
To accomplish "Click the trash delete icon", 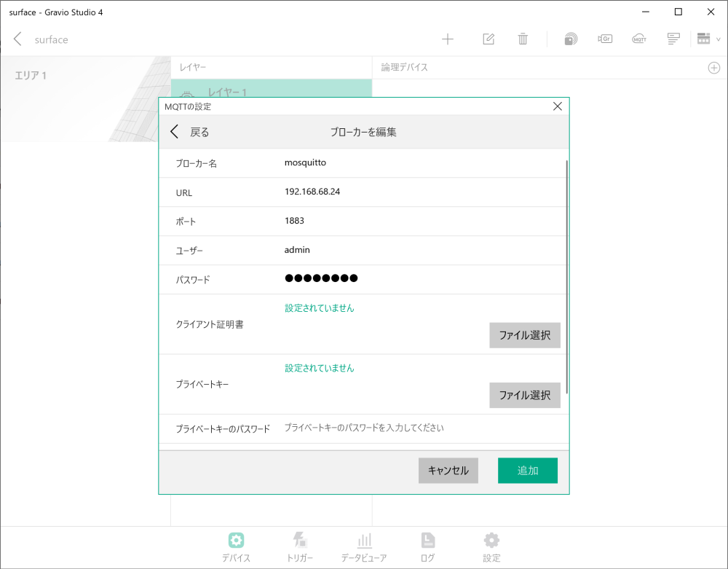I will click(x=523, y=39).
